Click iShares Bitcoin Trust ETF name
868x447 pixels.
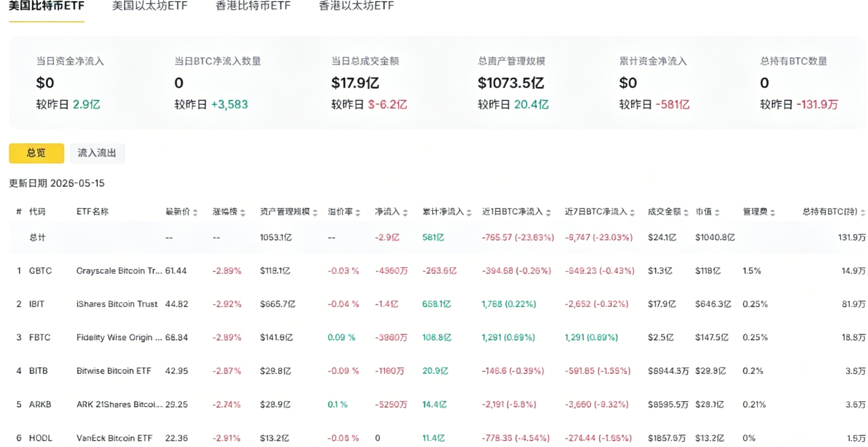click(x=117, y=304)
